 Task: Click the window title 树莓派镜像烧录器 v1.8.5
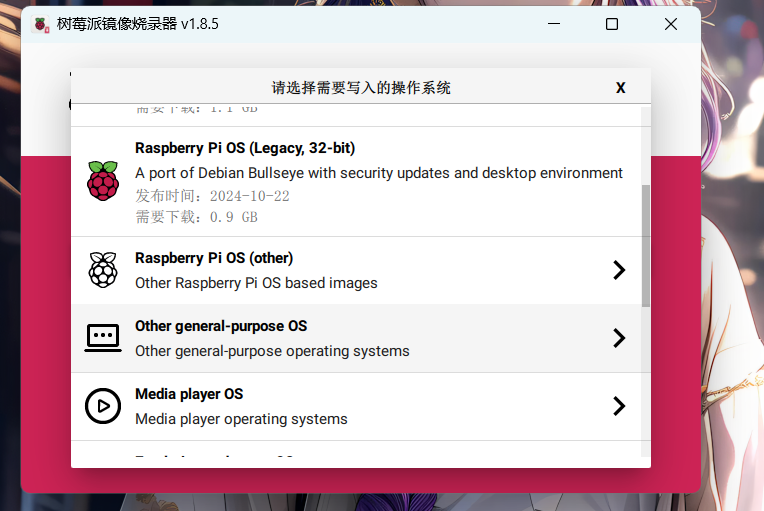coord(137,24)
